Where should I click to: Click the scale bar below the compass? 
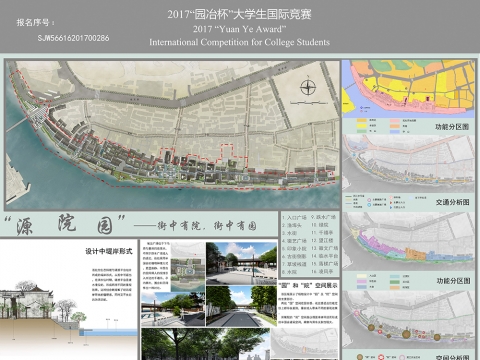309,102
